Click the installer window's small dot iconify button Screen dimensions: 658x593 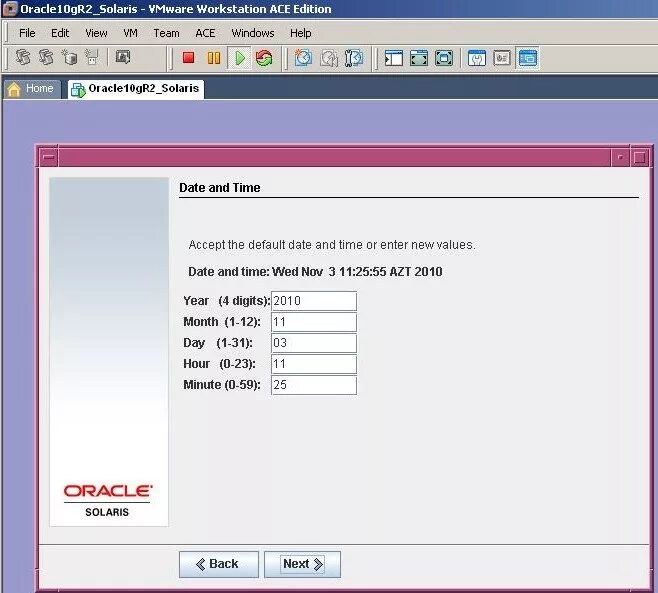tap(620, 157)
